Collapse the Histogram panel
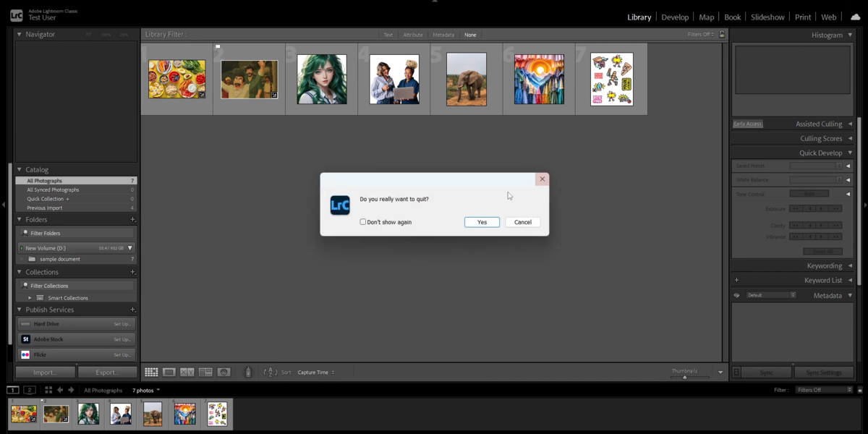 (x=850, y=35)
